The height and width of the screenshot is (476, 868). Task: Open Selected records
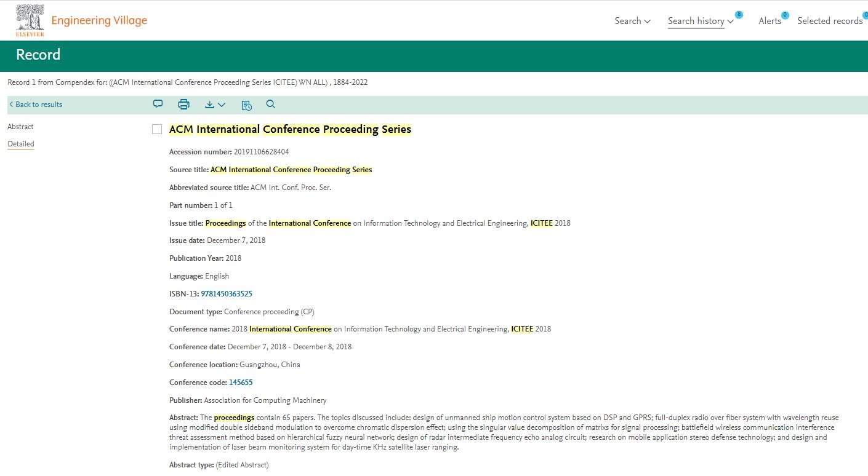pos(830,21)
